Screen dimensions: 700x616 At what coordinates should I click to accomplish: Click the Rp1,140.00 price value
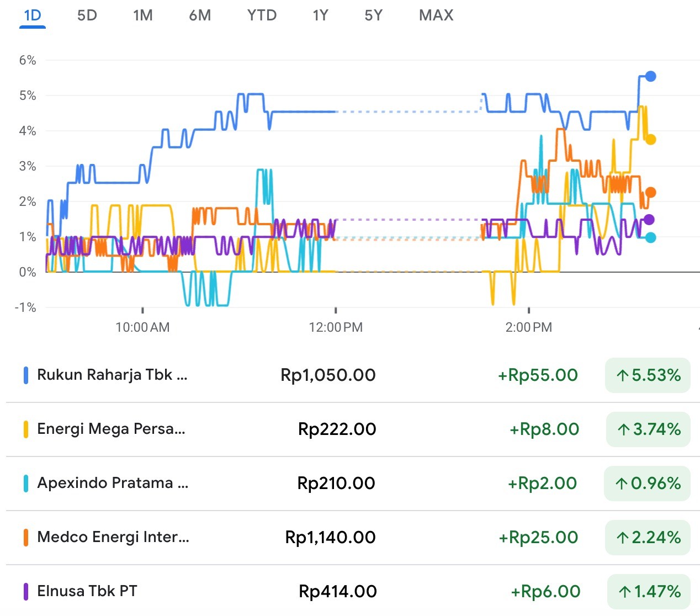pos(330,538)
